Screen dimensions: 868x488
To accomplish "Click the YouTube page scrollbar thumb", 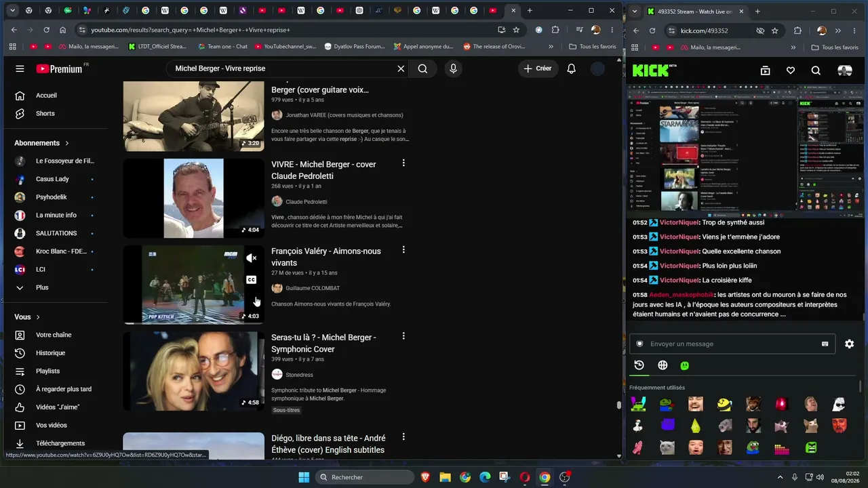I will click(x=618, y=405).
